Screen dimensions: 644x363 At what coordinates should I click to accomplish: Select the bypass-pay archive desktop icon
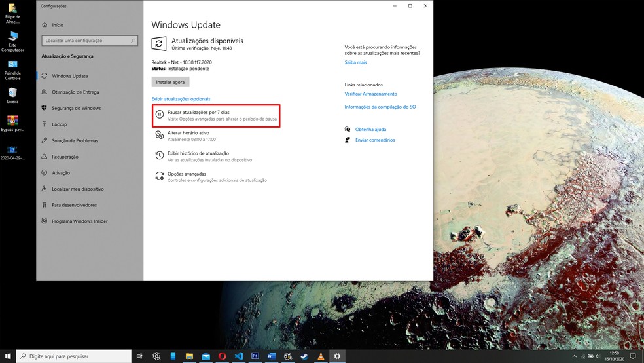pos(12,123)
